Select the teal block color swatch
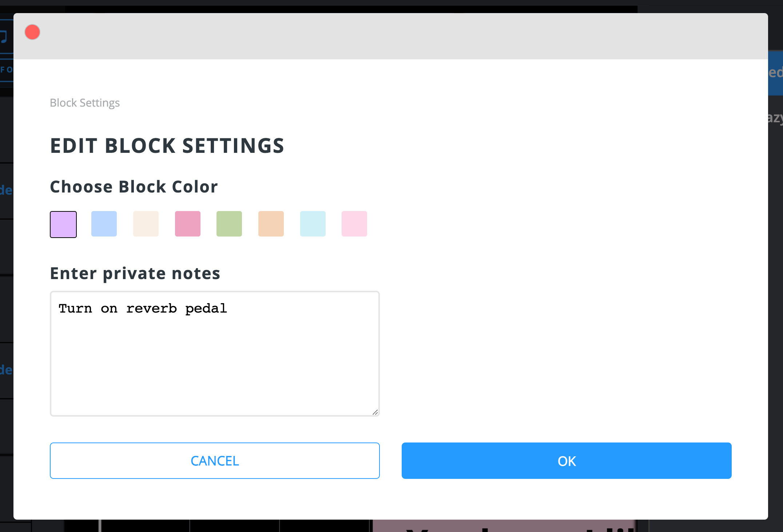 coord(313,224)
